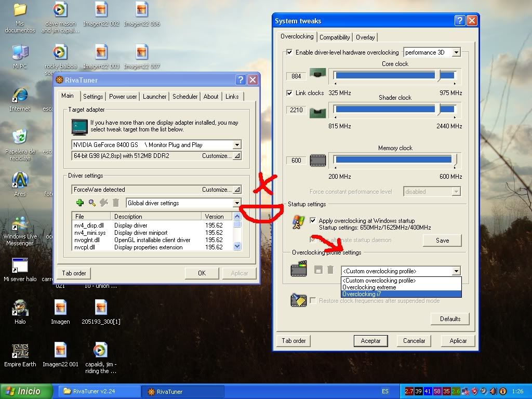Select the Empire Earth desktop shortcut

(x=20, y=355)
